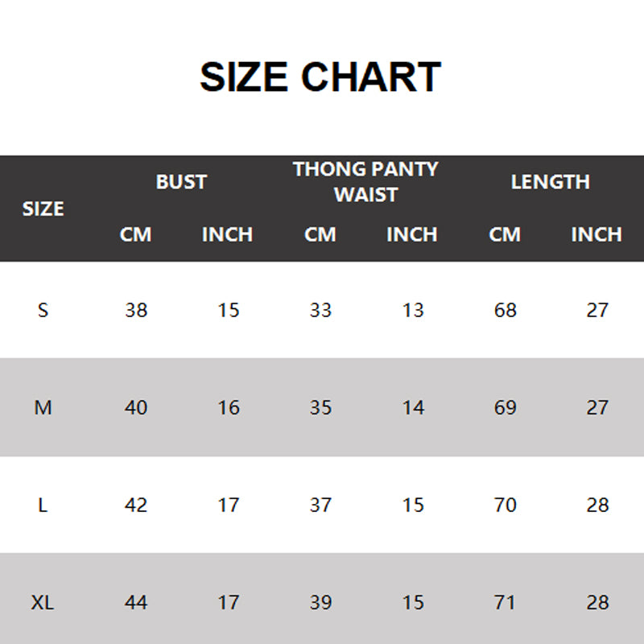
Task: Select the M size row label
Action: pyautogui.click(x=43, y=407)
